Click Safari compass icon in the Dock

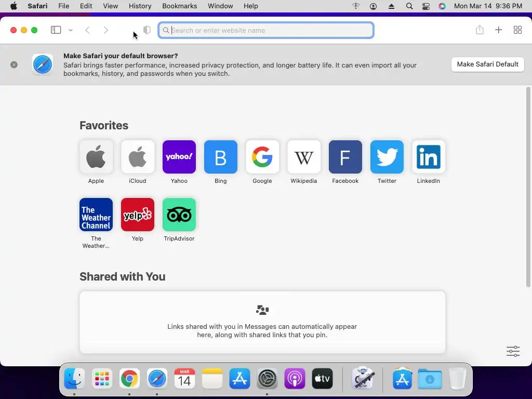pos(157,378)
